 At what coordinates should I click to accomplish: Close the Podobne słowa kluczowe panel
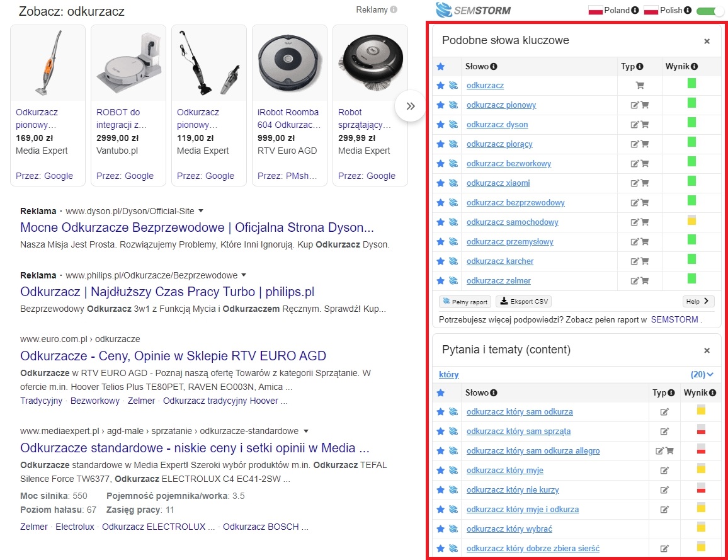707,41
